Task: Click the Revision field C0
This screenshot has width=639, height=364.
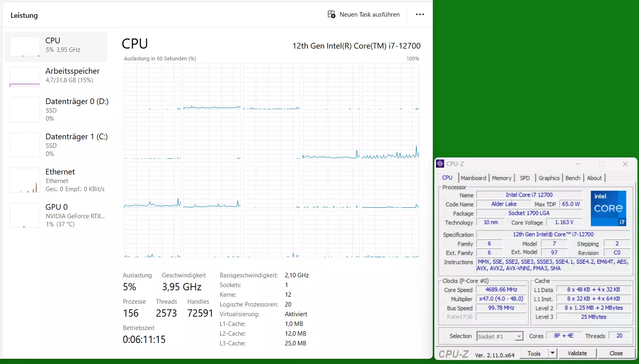Action: (617, 252)
